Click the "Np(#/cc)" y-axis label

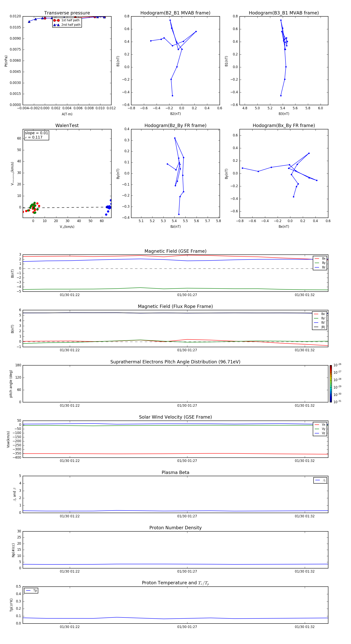coord(13,550)
